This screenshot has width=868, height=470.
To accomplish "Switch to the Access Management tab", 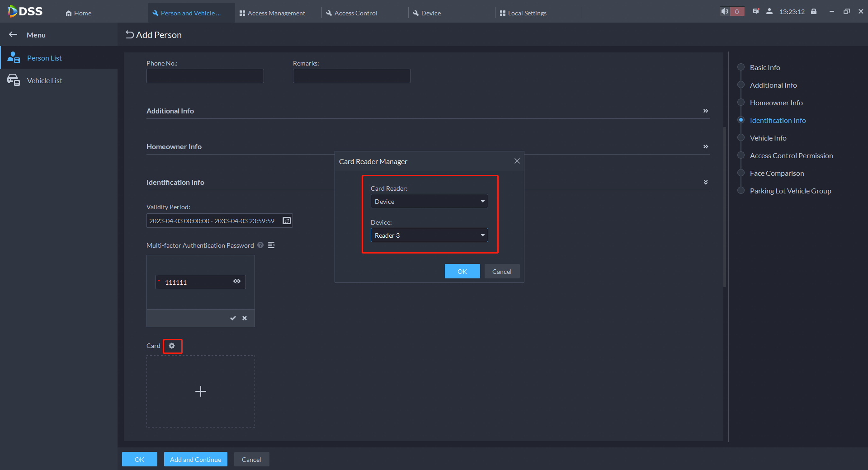I will click(x=273, y=13).
